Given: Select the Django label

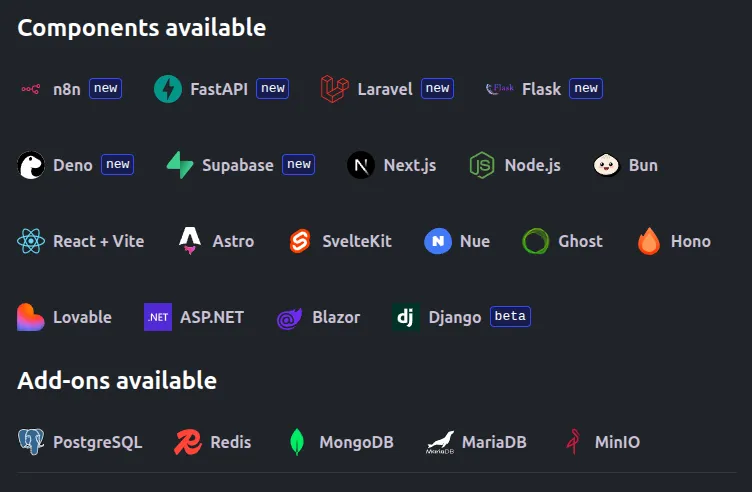Looking at the screenshot, I should click(455, 318).
